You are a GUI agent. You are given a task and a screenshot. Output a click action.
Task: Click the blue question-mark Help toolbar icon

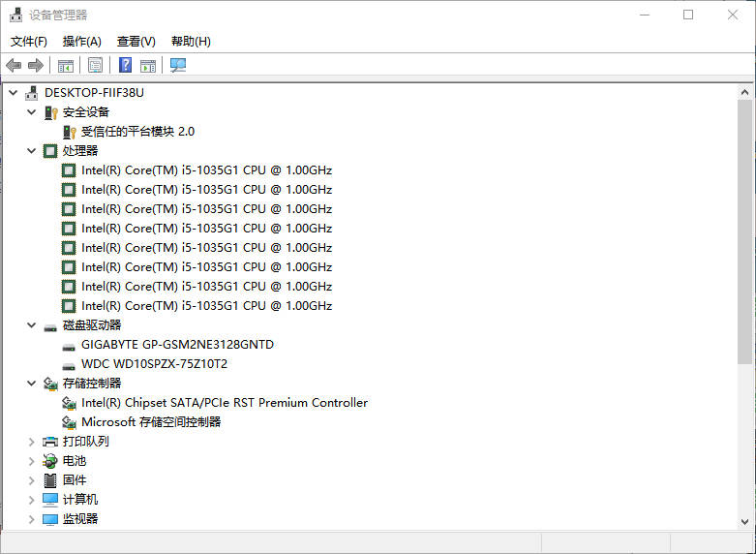[126, 65]
